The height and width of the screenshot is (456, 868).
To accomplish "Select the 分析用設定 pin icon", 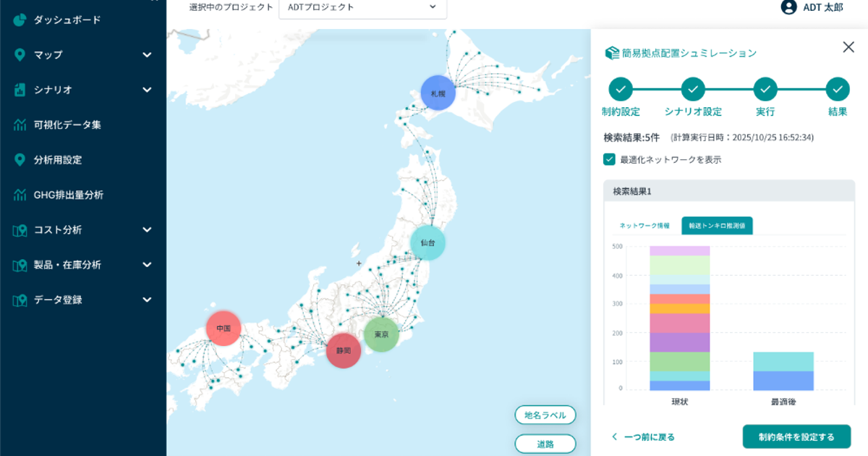I will (x=20, y=159).
